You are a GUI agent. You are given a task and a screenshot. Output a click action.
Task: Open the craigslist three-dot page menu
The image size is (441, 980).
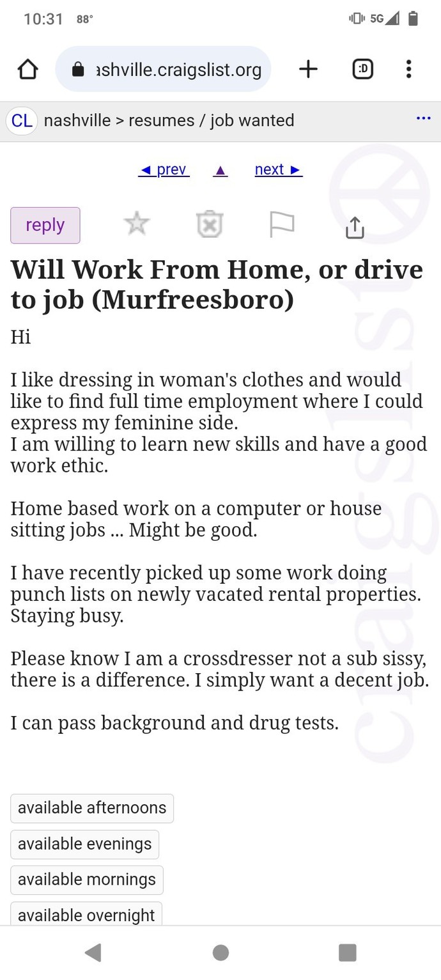423,118
